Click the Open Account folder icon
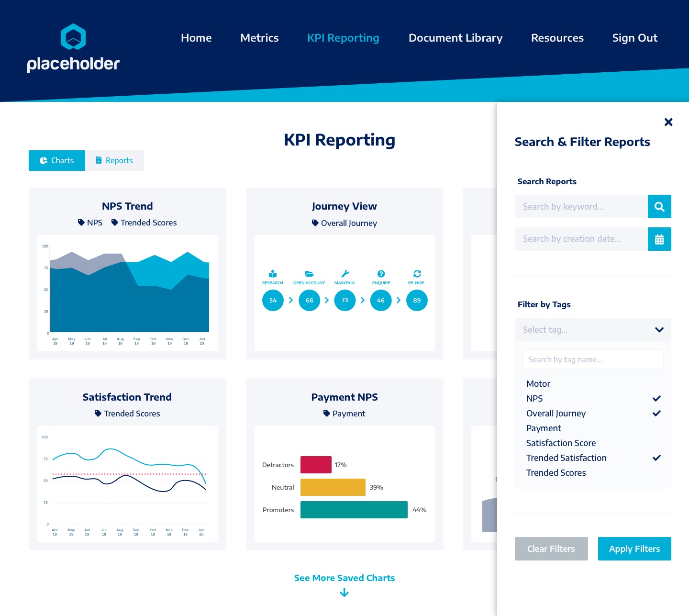The width and height of the screenshot is (689, 616). click(x=309, y=274)
